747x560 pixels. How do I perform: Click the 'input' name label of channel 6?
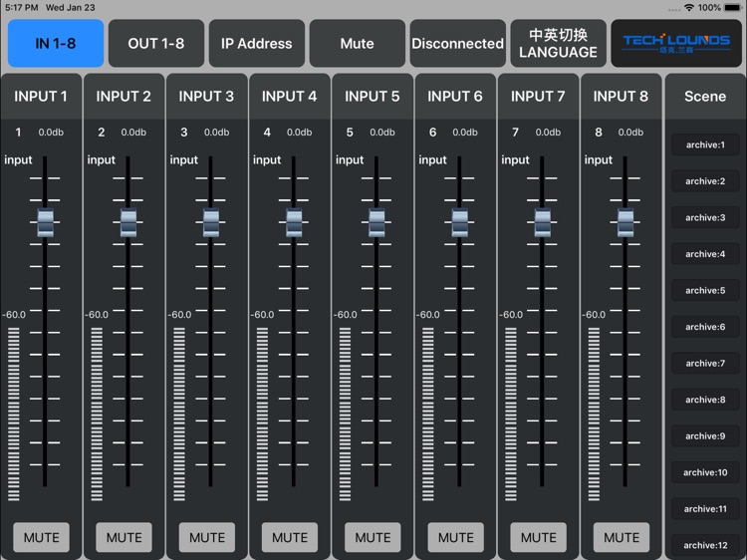[432, 159]
